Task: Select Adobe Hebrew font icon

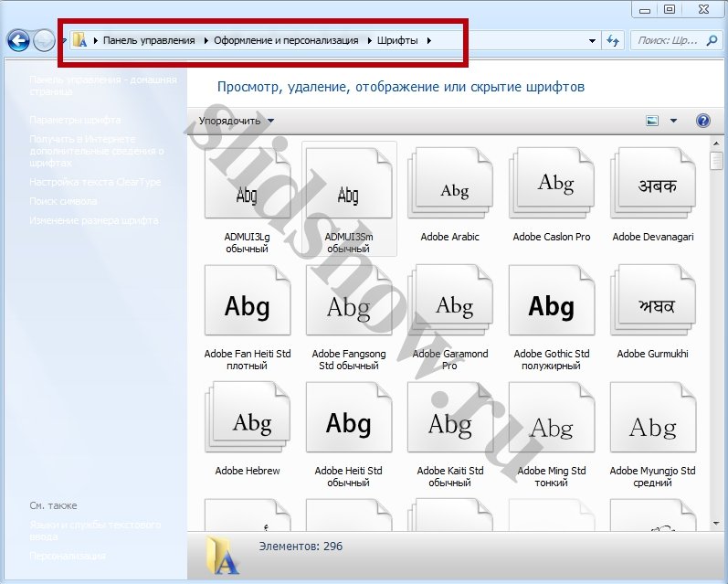Action: pyautogui.click(x=248, y=418)
